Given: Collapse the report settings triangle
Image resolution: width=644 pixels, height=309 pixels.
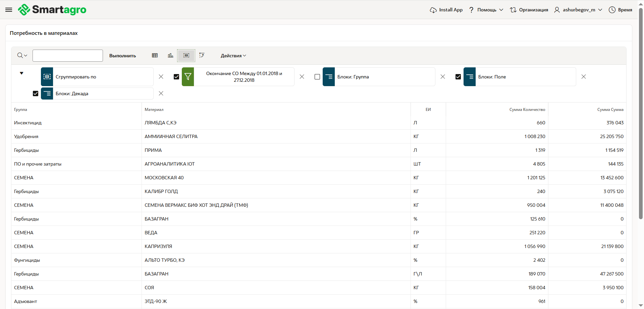Looking at the screenshot, I should tap(21, 73).
